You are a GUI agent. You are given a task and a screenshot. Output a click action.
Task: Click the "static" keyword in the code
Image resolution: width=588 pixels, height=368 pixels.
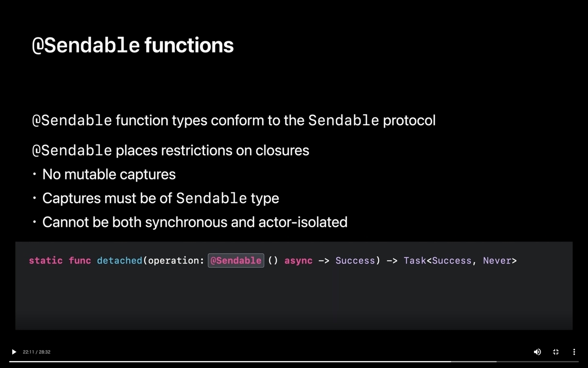click(x=46, y=261)
